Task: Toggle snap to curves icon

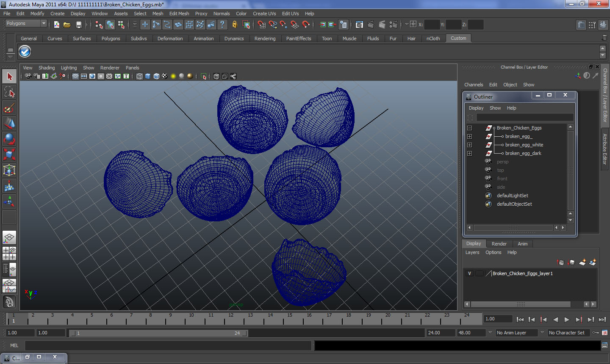Action: pos(273,25)
